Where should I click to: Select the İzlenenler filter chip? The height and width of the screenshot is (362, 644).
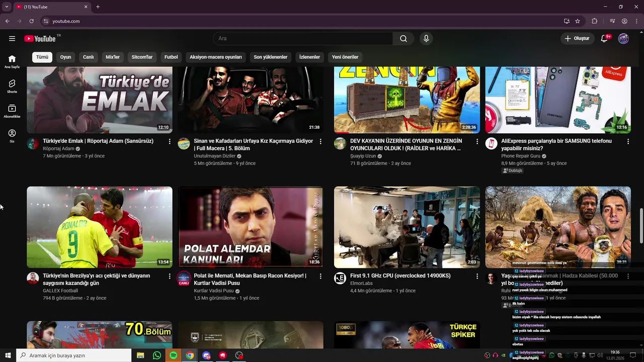point(309,57)
